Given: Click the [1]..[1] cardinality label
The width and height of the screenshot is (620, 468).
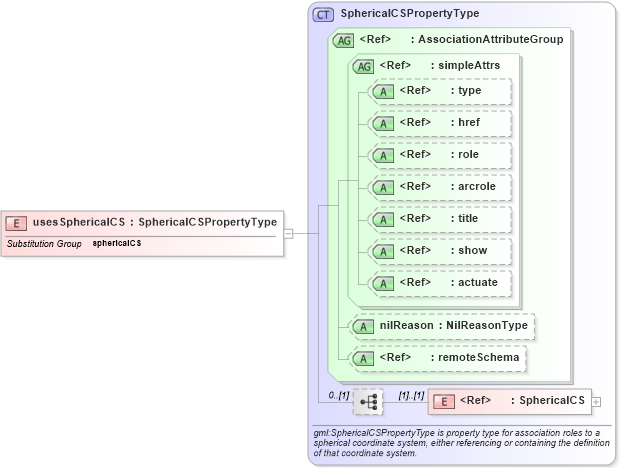Looking at the screenshot, I should pyautogui.click(x=411, y=395).
